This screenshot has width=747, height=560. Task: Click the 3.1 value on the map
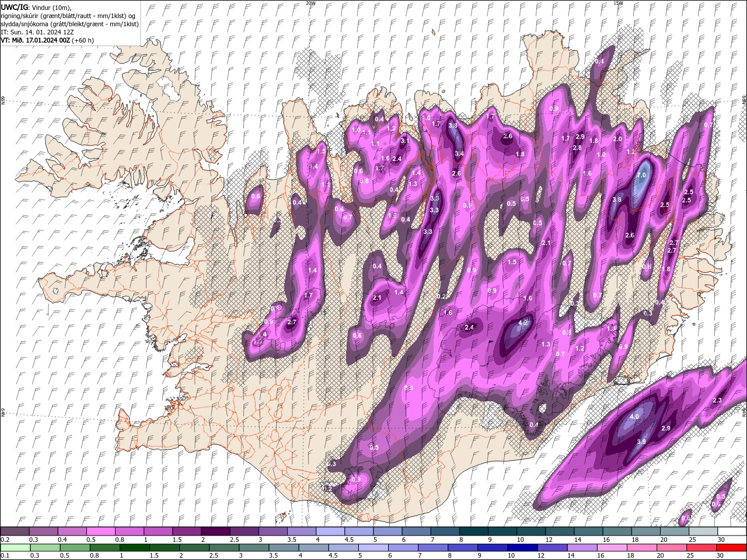tap(404, 141)
